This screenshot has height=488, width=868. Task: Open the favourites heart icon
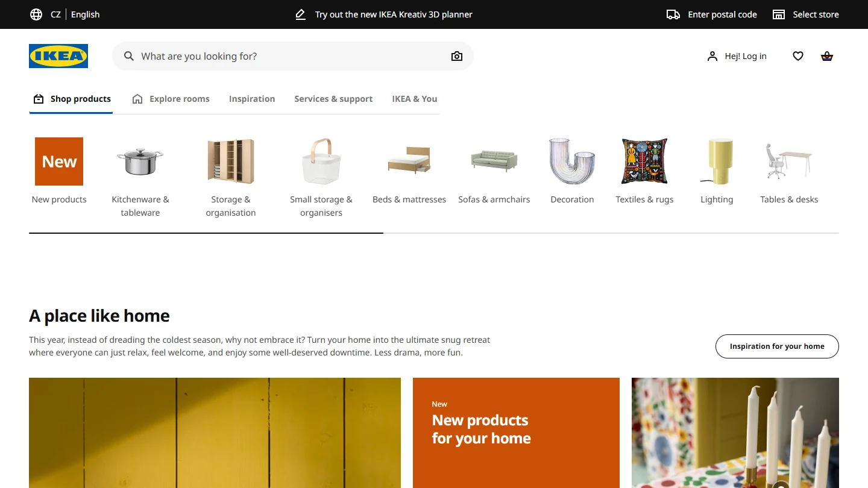tap(798, 56)
